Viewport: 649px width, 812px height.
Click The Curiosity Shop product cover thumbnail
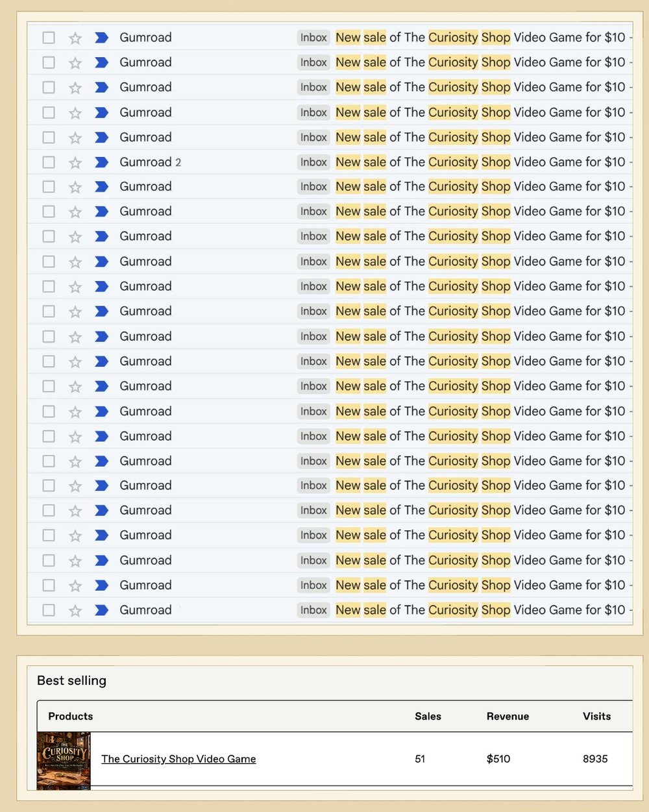tap(64, 761)
